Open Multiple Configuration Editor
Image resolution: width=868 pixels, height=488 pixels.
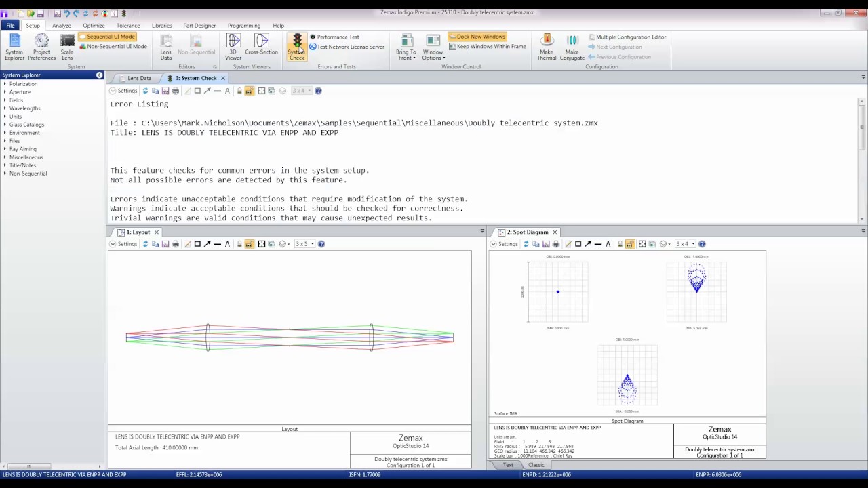tap(627, 37)
